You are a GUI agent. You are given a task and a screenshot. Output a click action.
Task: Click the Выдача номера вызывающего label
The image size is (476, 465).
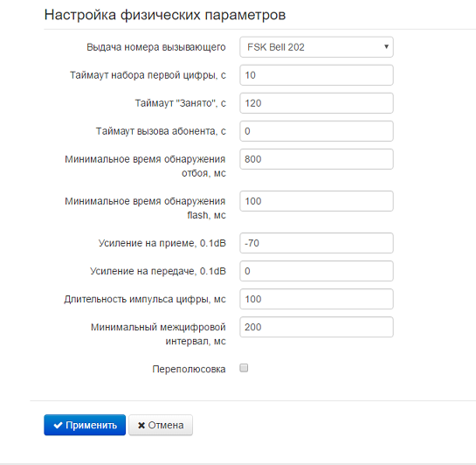tap(156, 47)
